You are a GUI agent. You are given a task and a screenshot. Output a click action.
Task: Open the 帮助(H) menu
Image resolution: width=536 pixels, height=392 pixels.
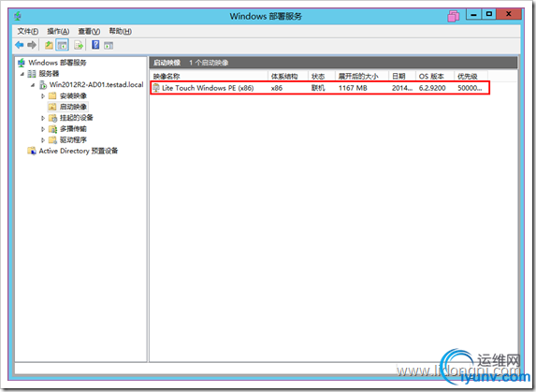[121, 32]
